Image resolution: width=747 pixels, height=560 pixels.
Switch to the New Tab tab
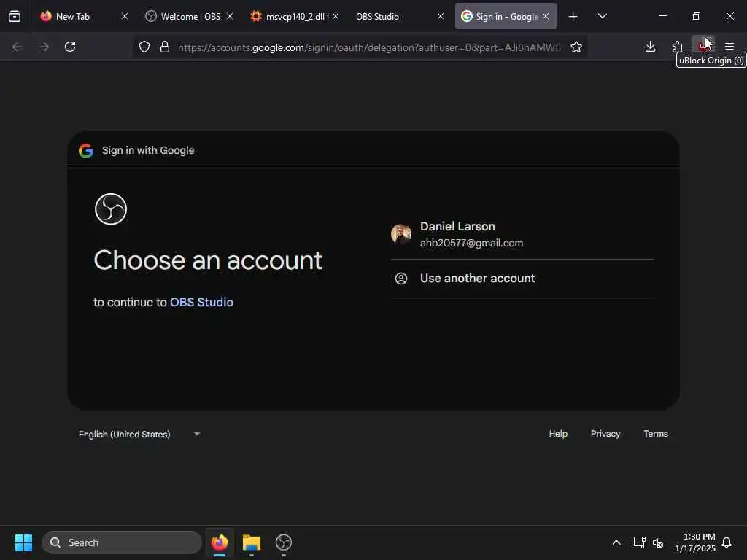(84, 16)
